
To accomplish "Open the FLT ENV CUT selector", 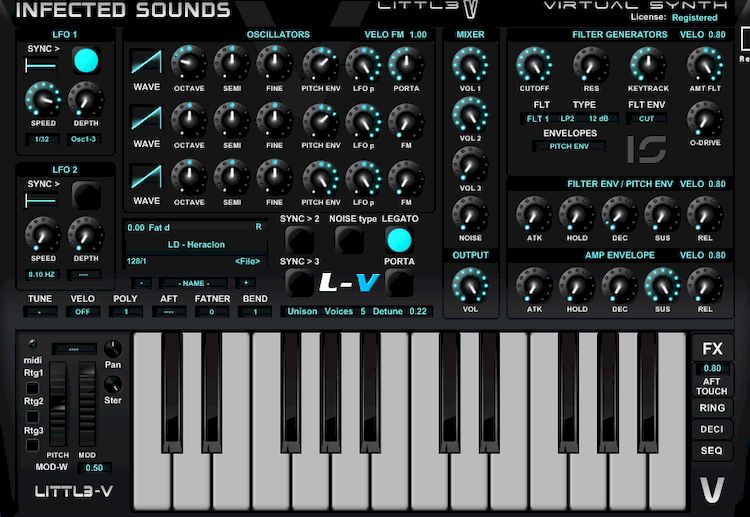I will pyautogui.click(x=646, y=119).
